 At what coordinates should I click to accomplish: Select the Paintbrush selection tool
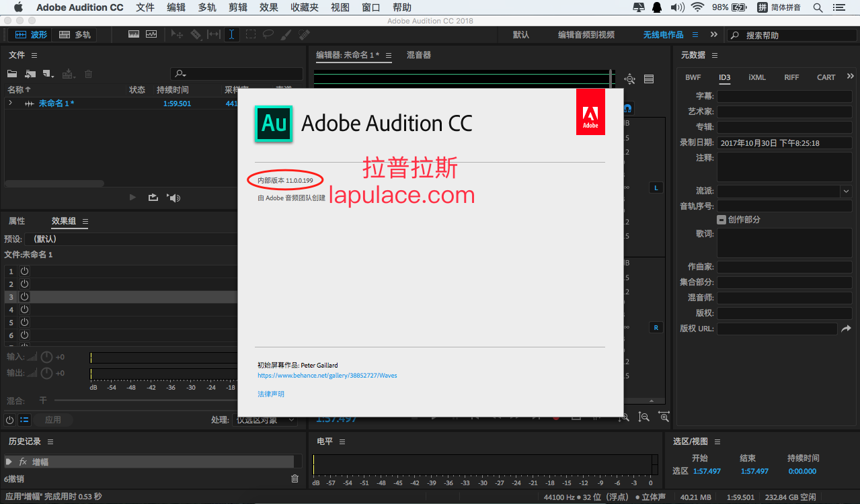tap(286, 34)
